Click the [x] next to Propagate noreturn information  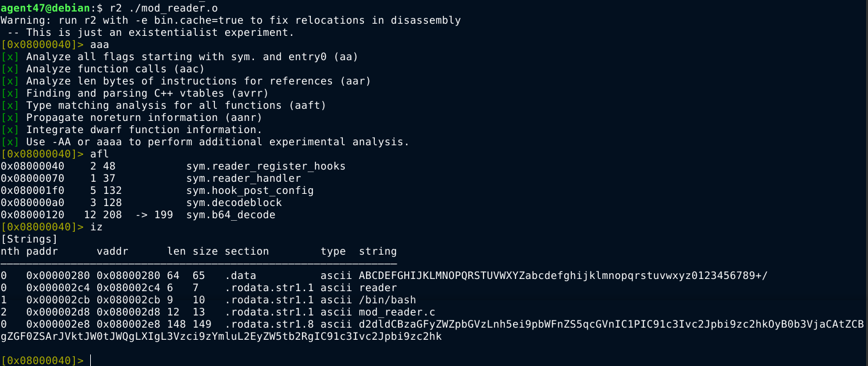pos(10,118)
